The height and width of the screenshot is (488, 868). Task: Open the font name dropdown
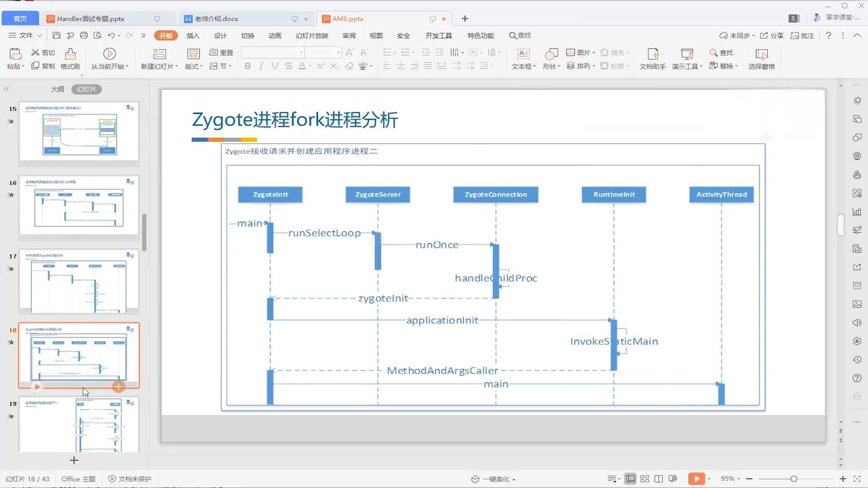coord(301,52)
